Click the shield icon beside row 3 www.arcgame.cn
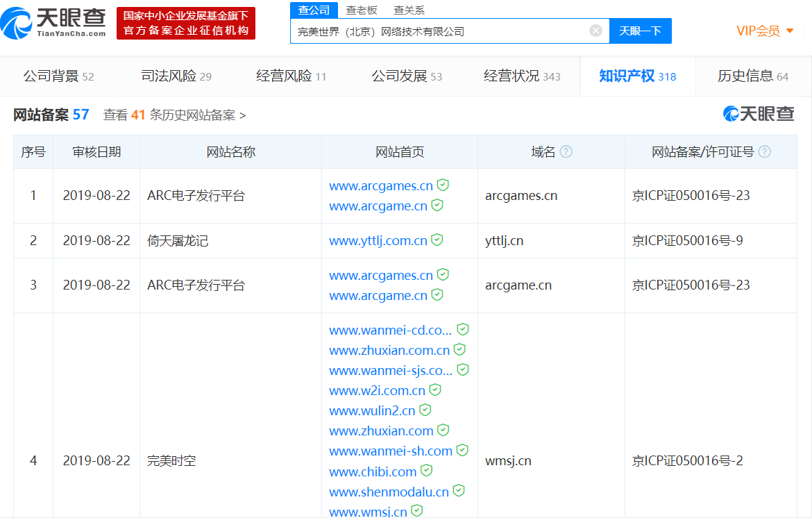 coord(437,294)
